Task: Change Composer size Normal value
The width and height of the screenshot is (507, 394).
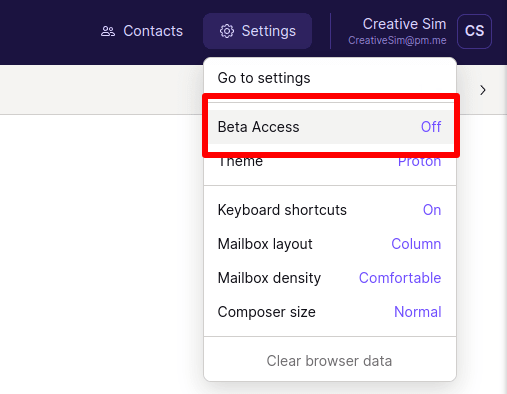Action: click(x=417, y=312)
